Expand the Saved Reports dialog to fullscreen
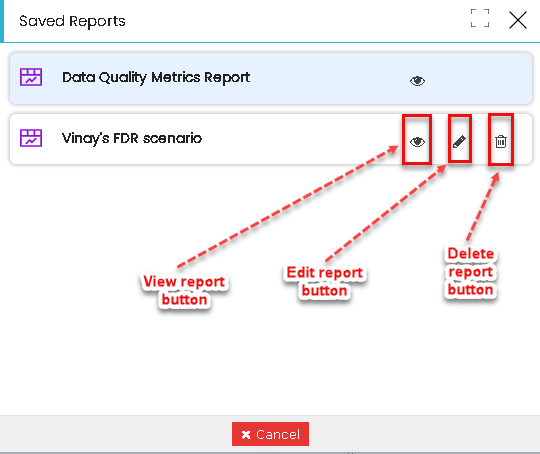Screen dimensions: 540x454 [480, 18]
